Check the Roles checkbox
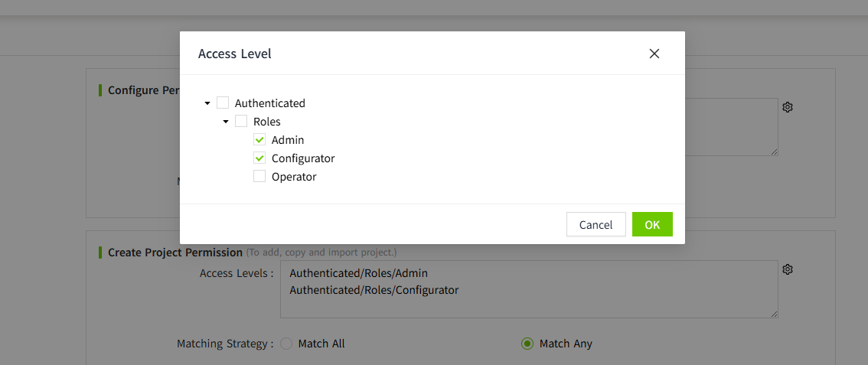Viewport: 868px width, 365px height. point(241,122)
